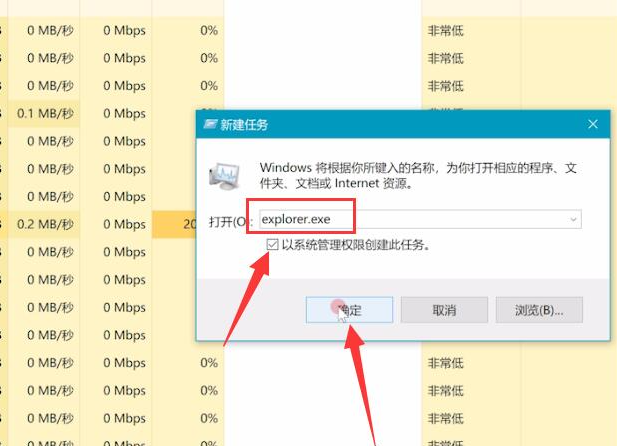Click the Run icon in the title bar
This screenshot has height=446, width=617.
pyautogui.click(x=211, y=125)
